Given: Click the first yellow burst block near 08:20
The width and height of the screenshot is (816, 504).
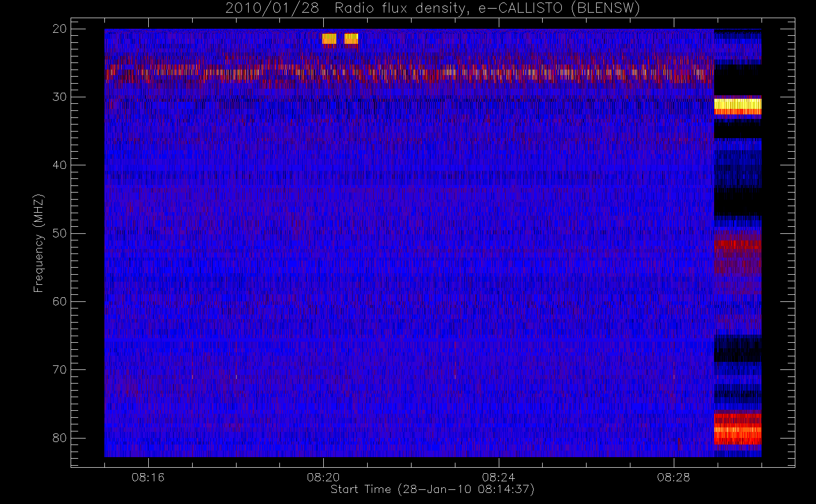Looking at the screenshot, I should click(x=329, y=39).
